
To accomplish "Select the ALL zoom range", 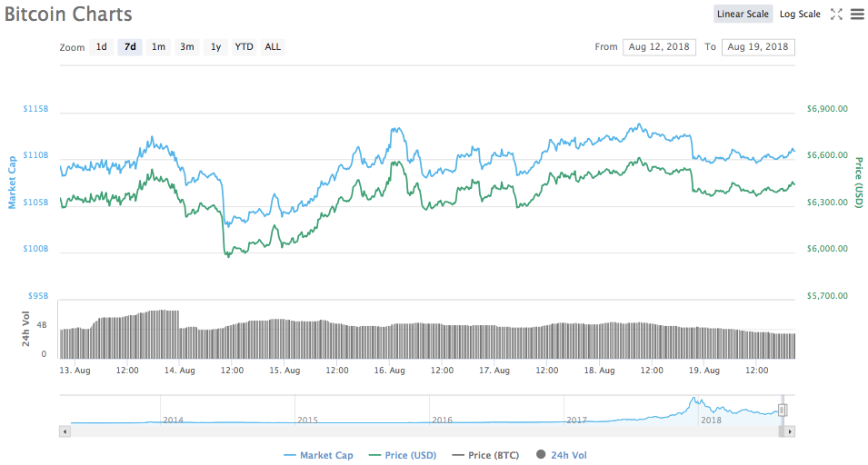I will pos(273,47).
